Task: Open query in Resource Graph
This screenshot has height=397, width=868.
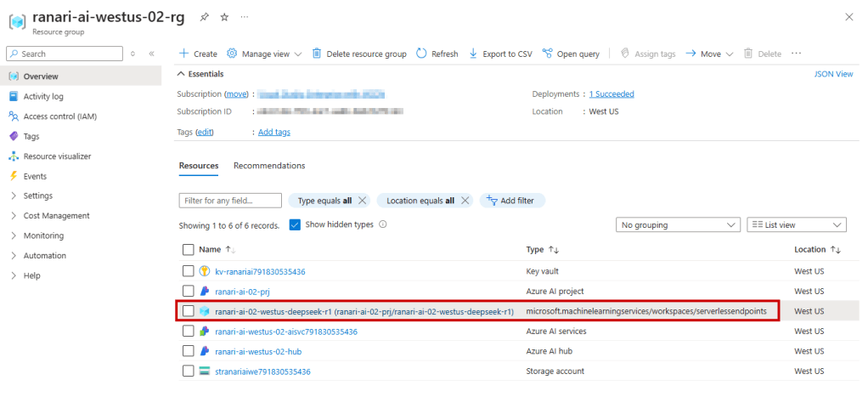Action: pyautogui.click(x=571, y=54)
